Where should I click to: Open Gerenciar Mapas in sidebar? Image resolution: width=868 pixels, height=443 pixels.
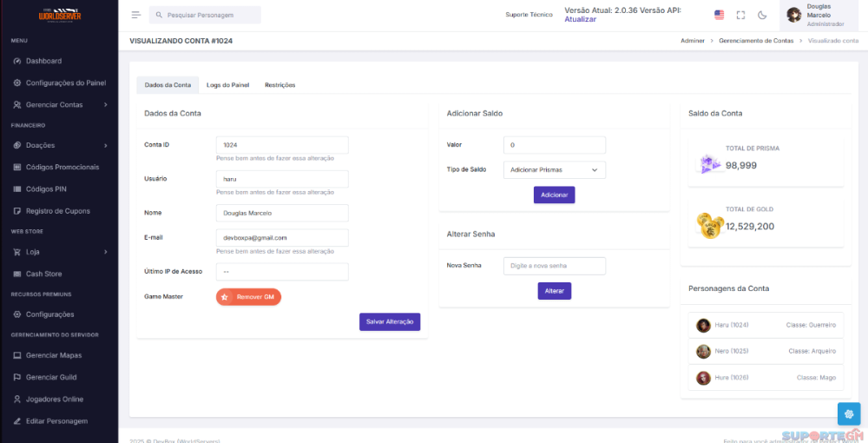[x=54, y=355]
